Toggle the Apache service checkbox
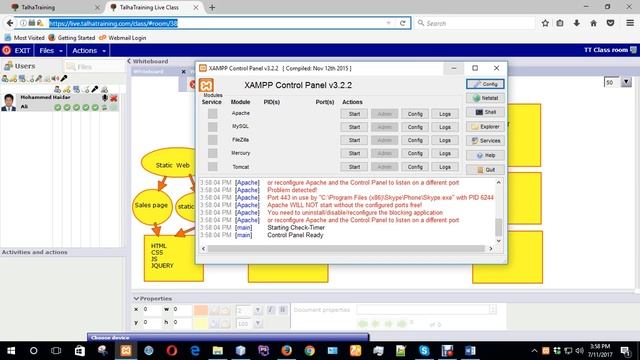The height and width of the screenshot is (360, 640). (212, 113)
